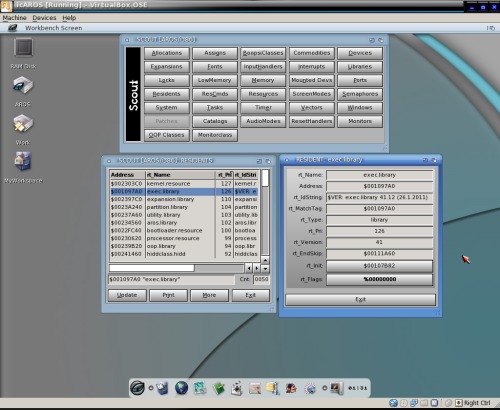Select the hiddclass.hidd row
This screenshot has width=500, height=410.
(184, 254)
